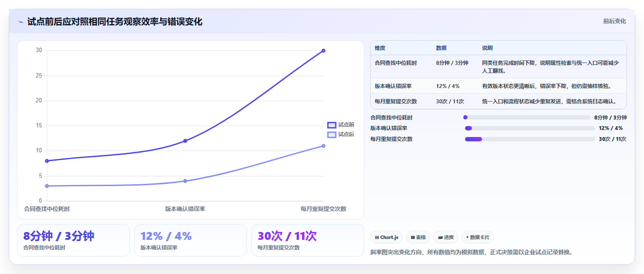
Task: Click the 试点后 data point at 3
Action: click(x=47, y=186)
